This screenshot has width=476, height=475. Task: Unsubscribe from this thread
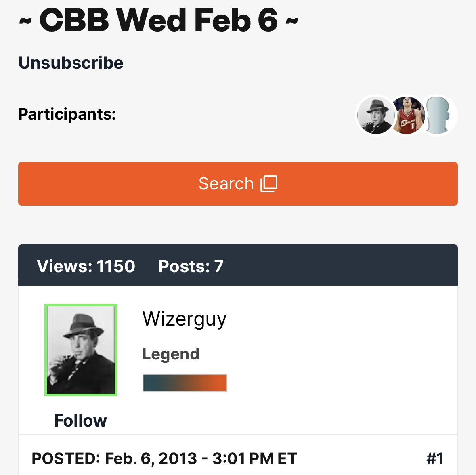(x=71, y=63)
